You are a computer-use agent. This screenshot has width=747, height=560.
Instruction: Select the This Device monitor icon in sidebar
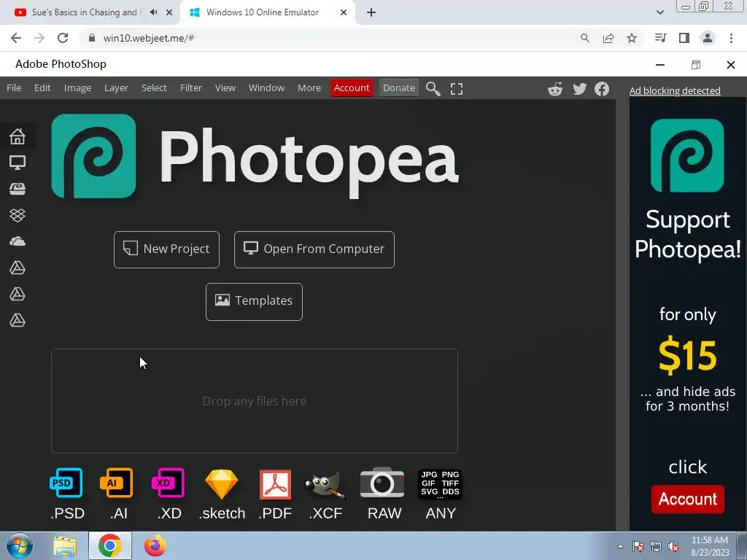click(18, 163)
